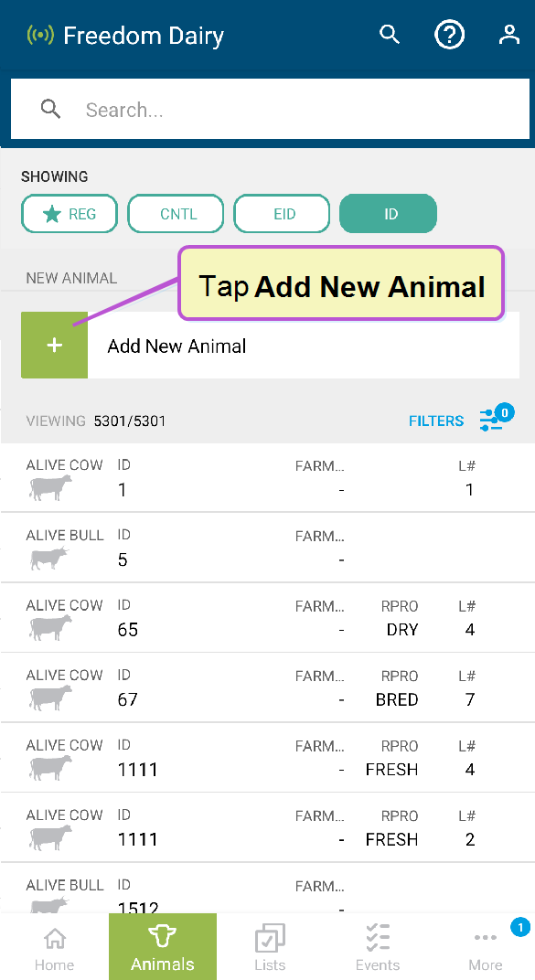Viewport: 535px width, 980px height.
Task: Open alive bull ID 5 record
Action: [x=267, y=548]
